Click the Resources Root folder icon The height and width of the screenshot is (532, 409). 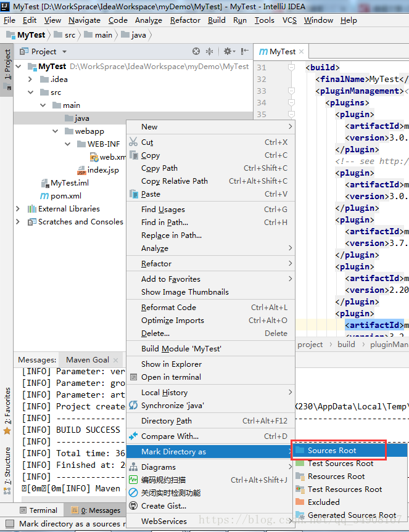(300, 476)
